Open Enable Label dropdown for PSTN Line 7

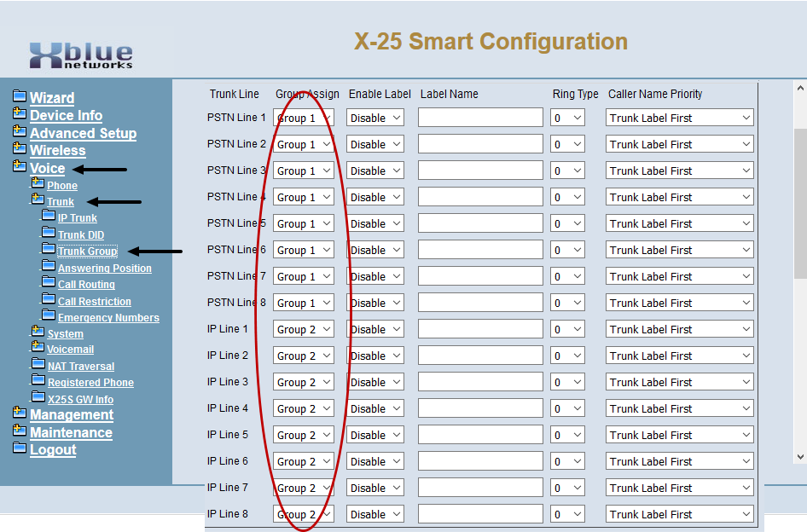click(375, 276)
